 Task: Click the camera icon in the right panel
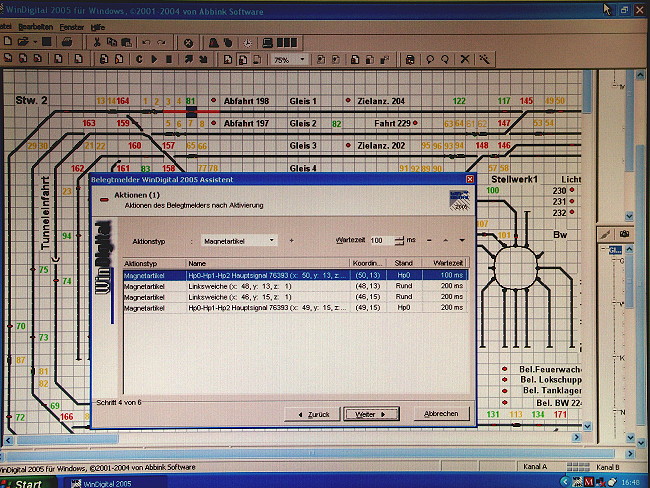pos(624,234)
